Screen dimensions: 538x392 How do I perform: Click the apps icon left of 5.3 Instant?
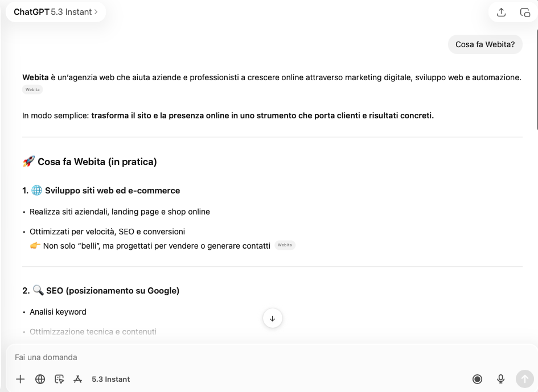coord(78,379)
